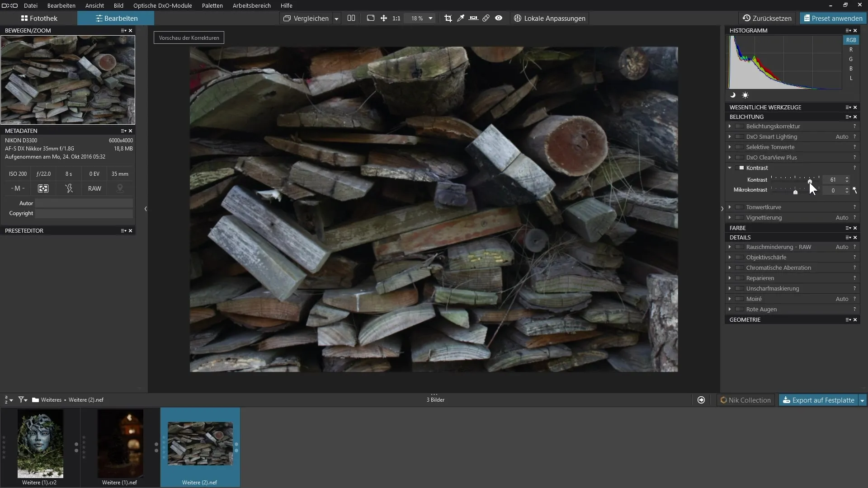Open Vergleichen dropdown arrow
This screenshot has height=488, width=868.
[x=336, y=19]
